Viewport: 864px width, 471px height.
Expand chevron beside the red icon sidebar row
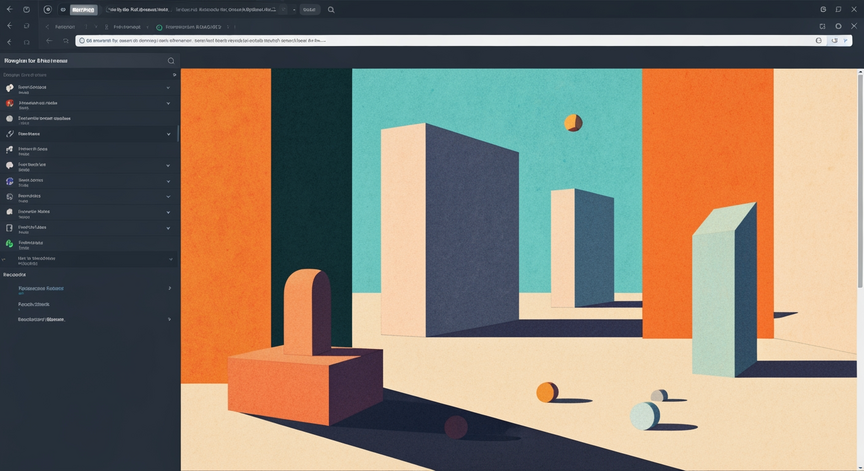(x=168, y=103)
